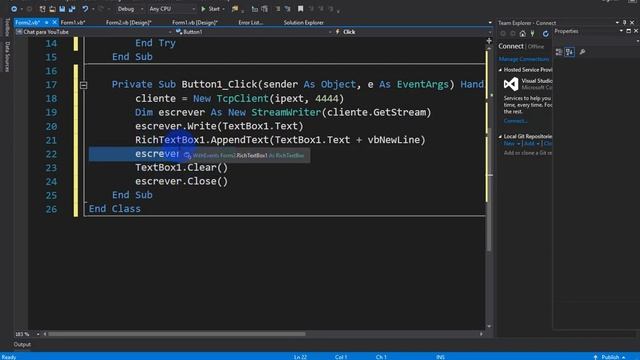Click the End Class text line
The height and width of the screenshot is (360, 640).
pyautogui.click(x=115, y=209)
